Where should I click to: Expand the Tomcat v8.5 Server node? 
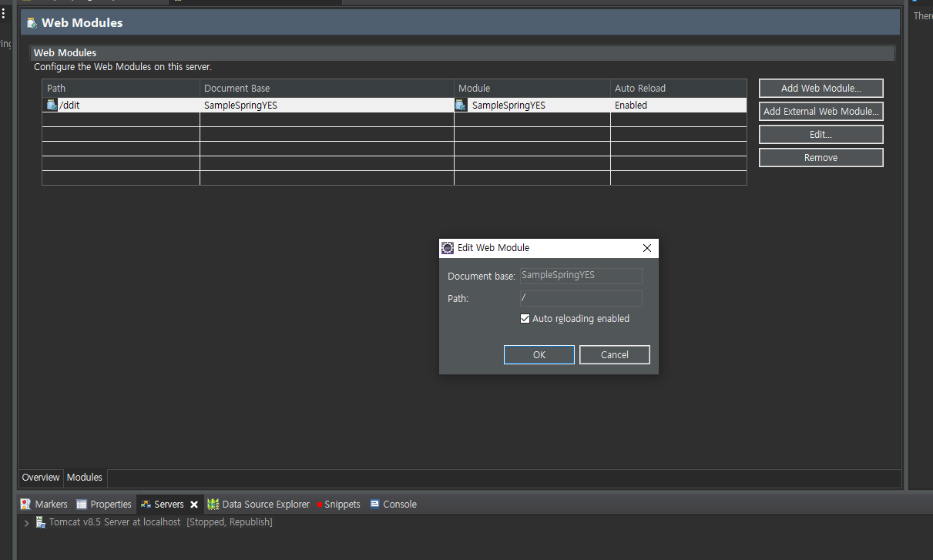pyautogui.click(x=27, y=522)
